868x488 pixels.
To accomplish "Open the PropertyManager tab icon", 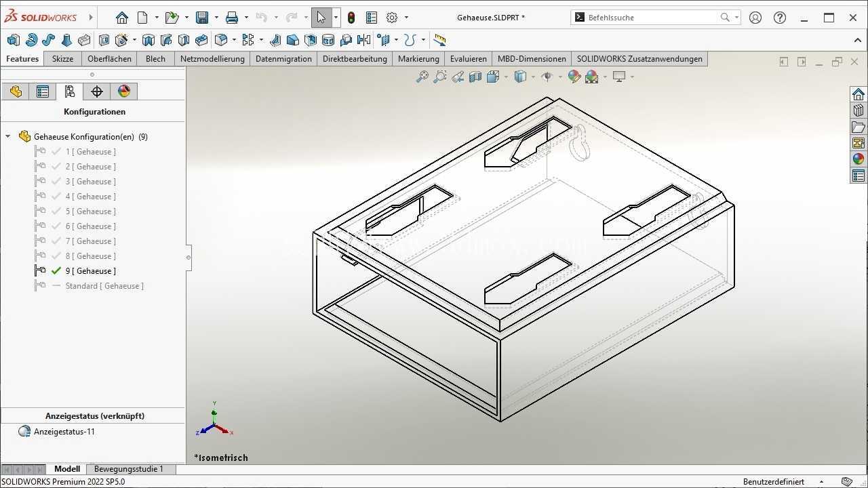I will point(43,91).
